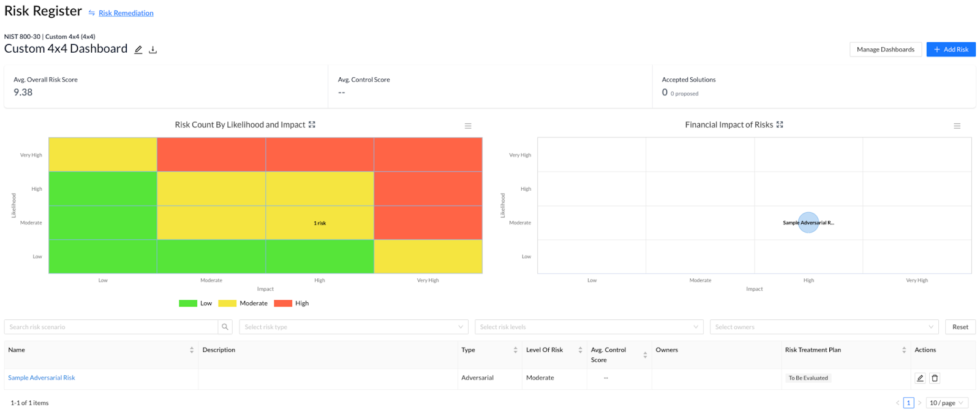This screenshot has width=980, height=412.
Task: Click the Search risk scenario field
Action: [111, 327]
